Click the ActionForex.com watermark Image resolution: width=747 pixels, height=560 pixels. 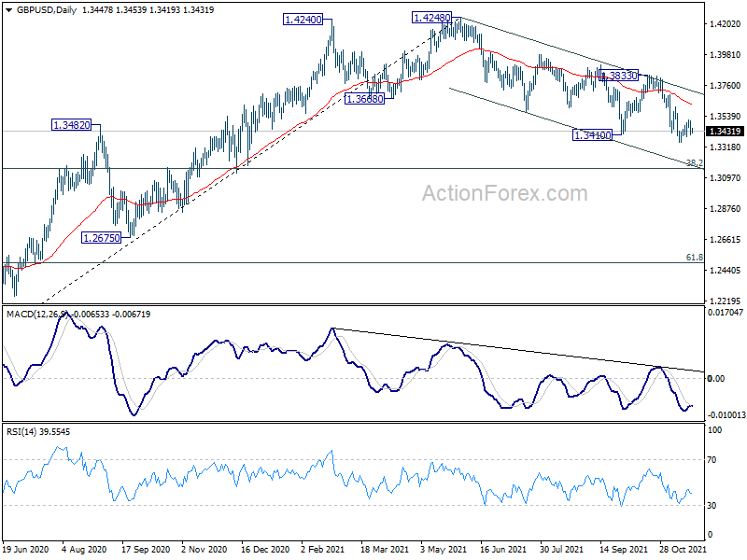coord(505,193)
